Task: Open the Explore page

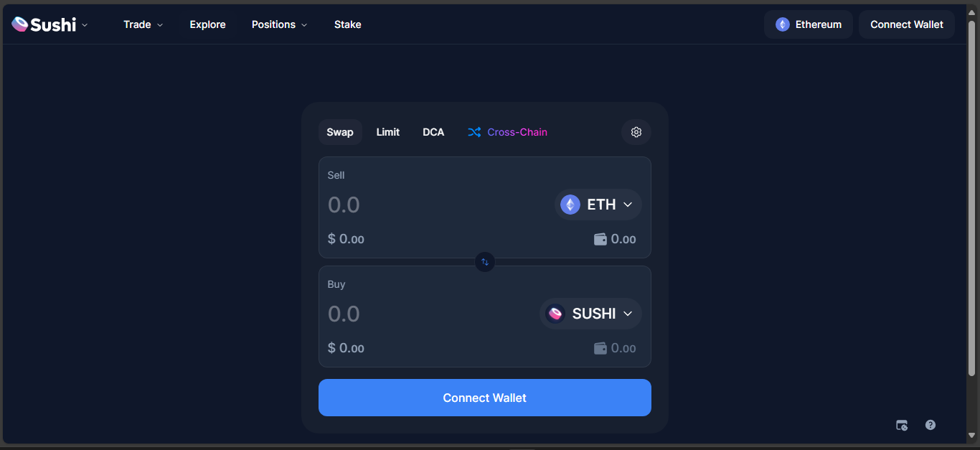Action: [208, 24]
